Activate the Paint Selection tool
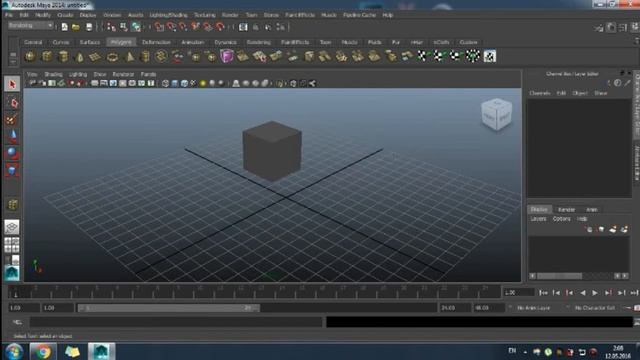Viewport: 640px width, 360px height. [x=12, y=120]
